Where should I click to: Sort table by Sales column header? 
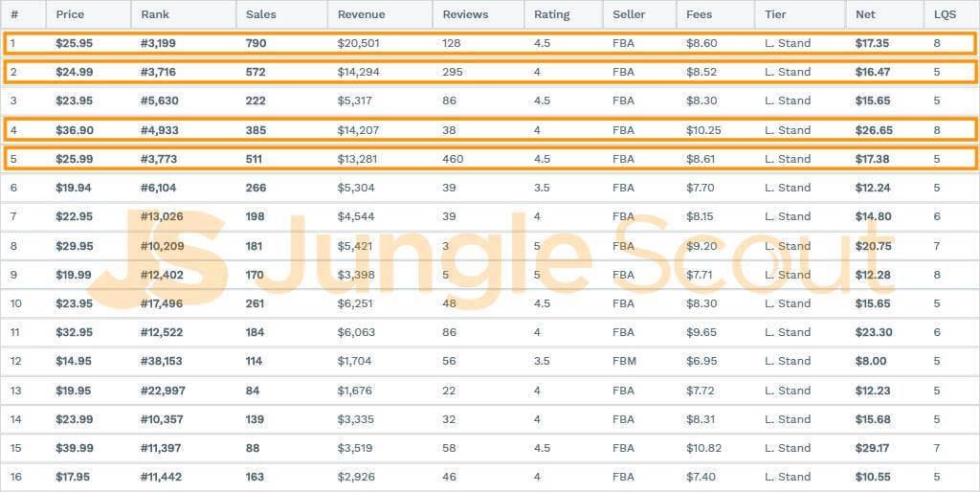click(260, 14)
